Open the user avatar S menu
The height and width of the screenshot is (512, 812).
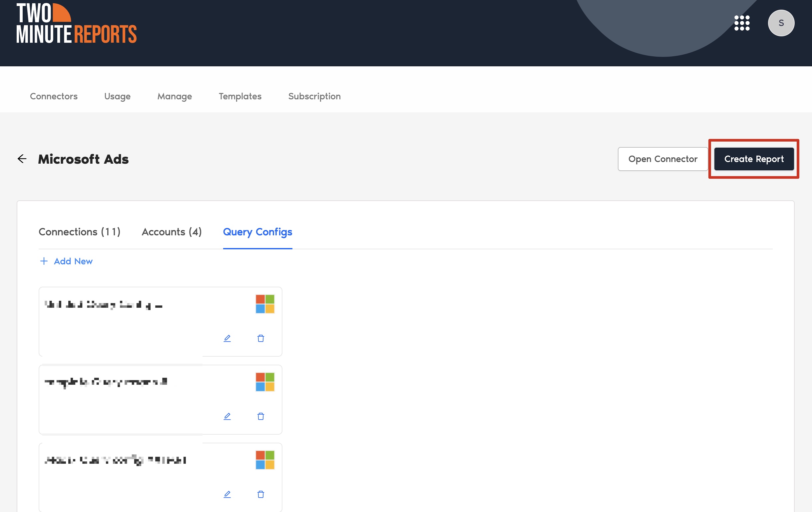click(x=781, y=23)
